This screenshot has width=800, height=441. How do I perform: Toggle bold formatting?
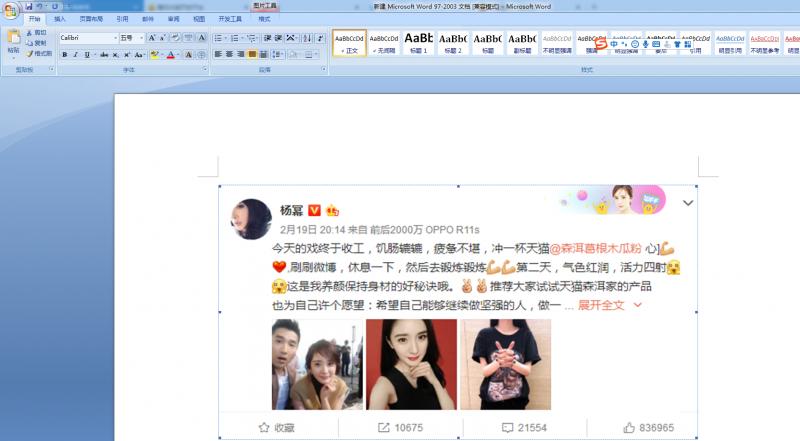click(x=65, y=55)
